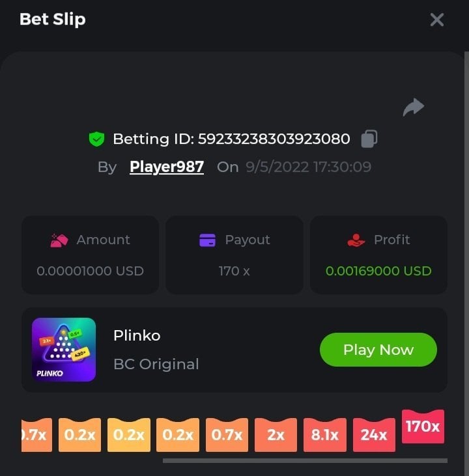Click the purple Payout wallet icon
The height and width of the screenshot is (476, 469).
click(x=207, y=240)
